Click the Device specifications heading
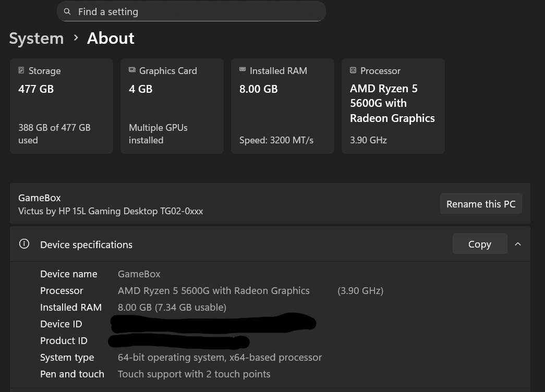545x392 pixels. [x=86, y=244]
